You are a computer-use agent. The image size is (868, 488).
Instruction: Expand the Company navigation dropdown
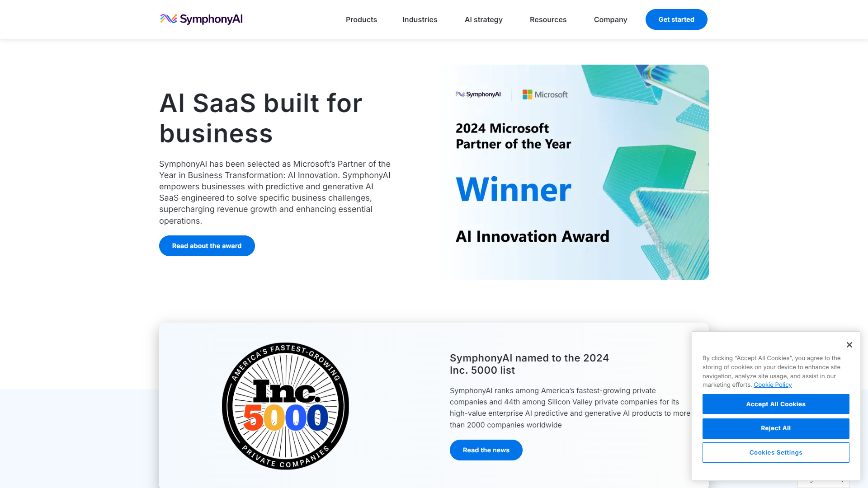click(610, 19)
